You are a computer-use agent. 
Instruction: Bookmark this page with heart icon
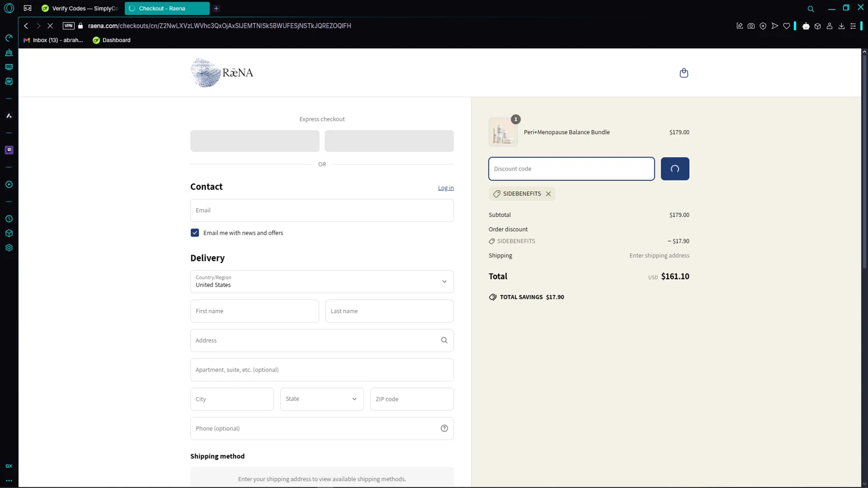[786, 26]
